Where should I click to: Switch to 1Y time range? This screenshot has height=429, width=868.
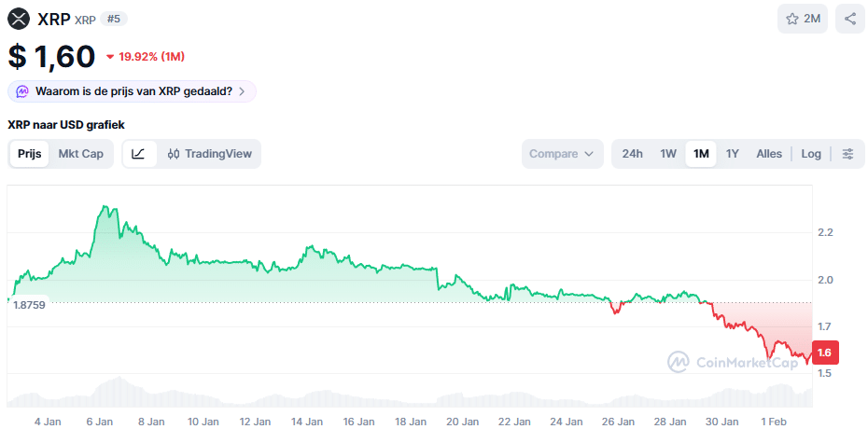tap(733, 154)
